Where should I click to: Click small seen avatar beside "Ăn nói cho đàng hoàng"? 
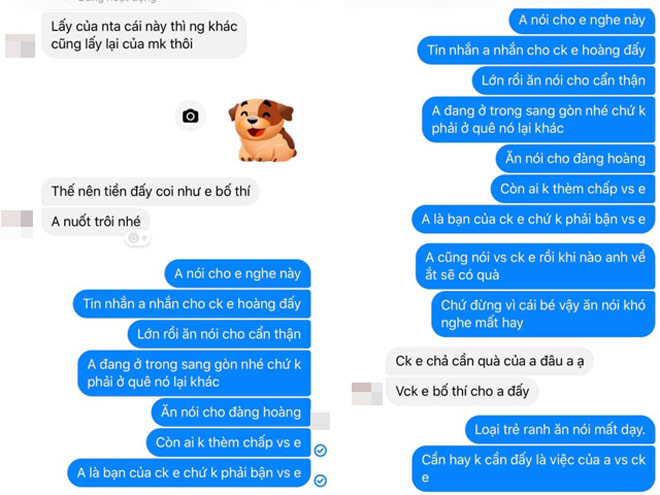click(321, 421)
